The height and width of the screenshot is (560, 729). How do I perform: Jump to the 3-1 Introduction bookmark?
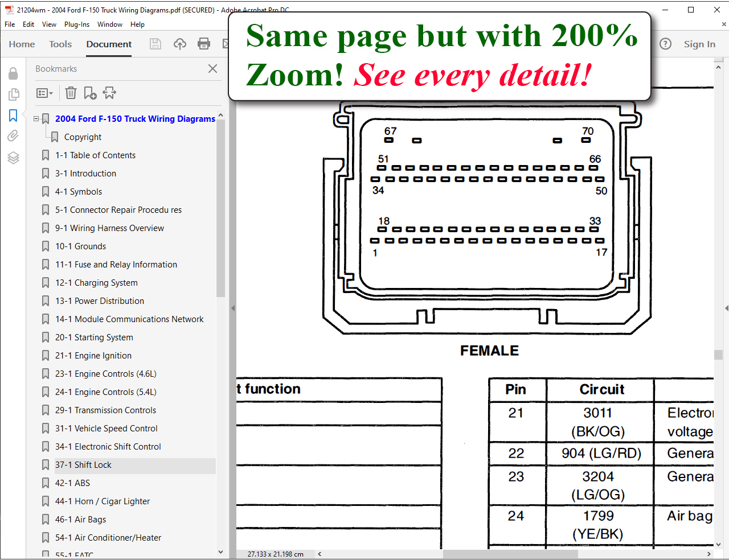[85, 174]
